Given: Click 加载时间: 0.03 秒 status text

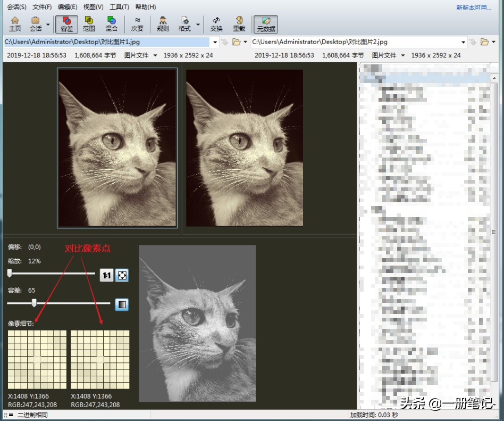Looking at the screenshot, I should (374, 415).
